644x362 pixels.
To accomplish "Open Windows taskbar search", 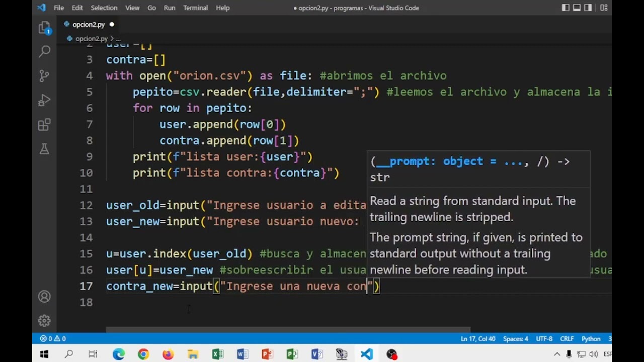I will [x=69, y=354].
